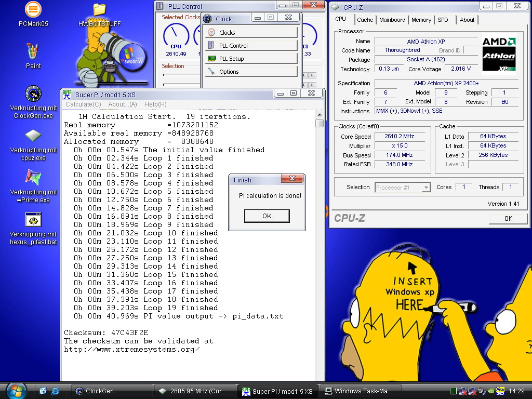Click the Loop 19 finished line
Image resolution: width=532 pixels, height=399 pixels.
click(x=146, y=308)
